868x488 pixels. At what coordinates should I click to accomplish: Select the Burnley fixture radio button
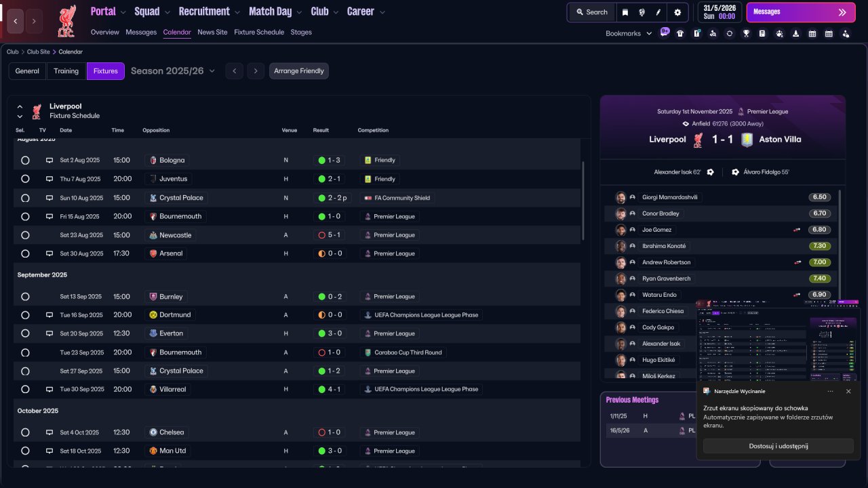tap(25, 297)
